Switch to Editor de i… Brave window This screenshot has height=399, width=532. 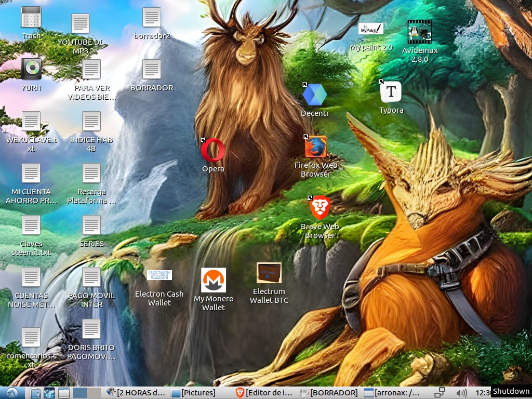point(264,393)
